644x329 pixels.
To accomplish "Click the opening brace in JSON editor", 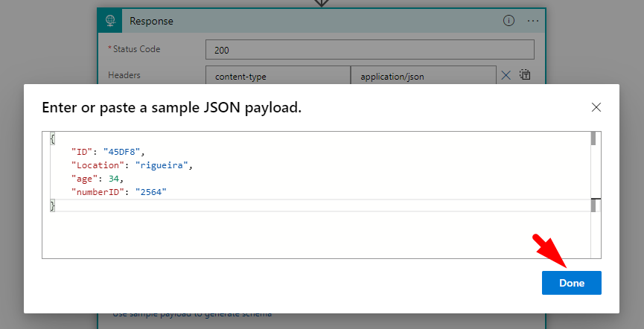I will tap(52, 138).
